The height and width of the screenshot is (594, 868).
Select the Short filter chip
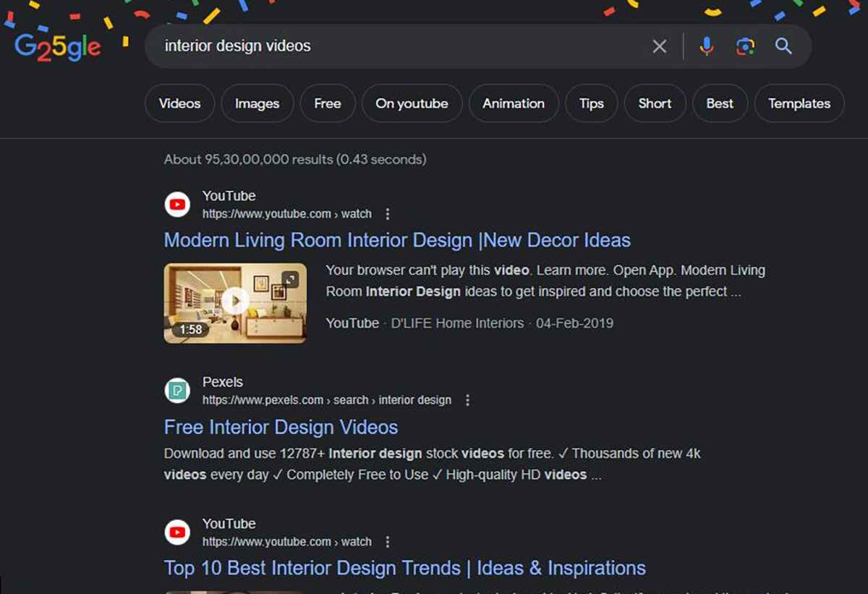click(655, 103)
